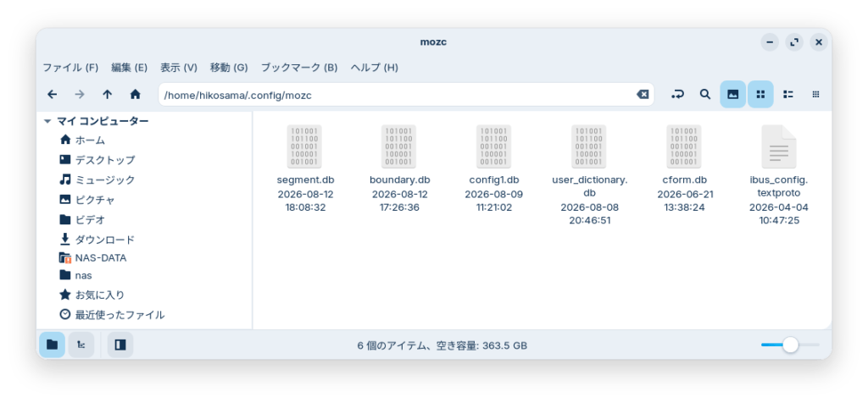The image size is (868, 403).
Task: Go forward with the right arrow button
Action: tap(80, 95)
